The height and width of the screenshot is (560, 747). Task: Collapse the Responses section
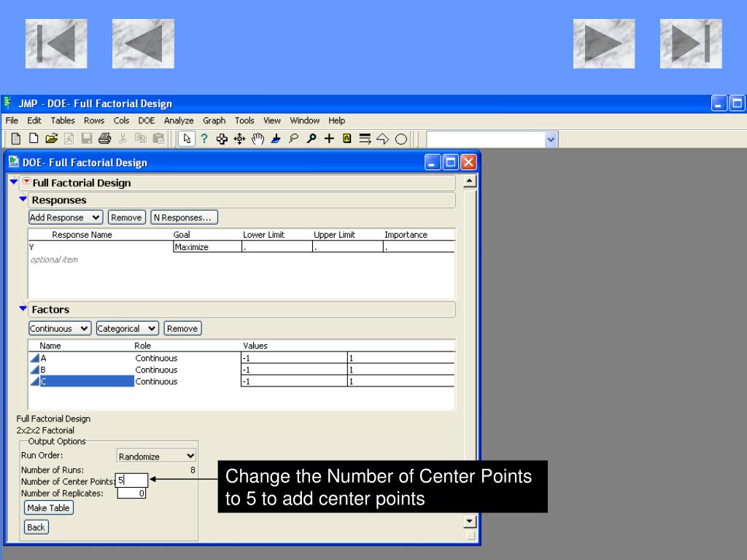tap(23, 199)
